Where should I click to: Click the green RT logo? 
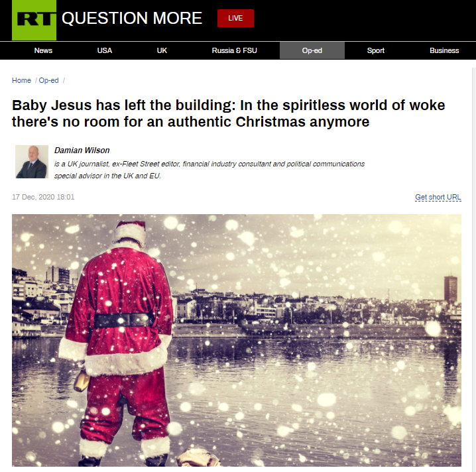pyautogui.click(x=34, y=20)
